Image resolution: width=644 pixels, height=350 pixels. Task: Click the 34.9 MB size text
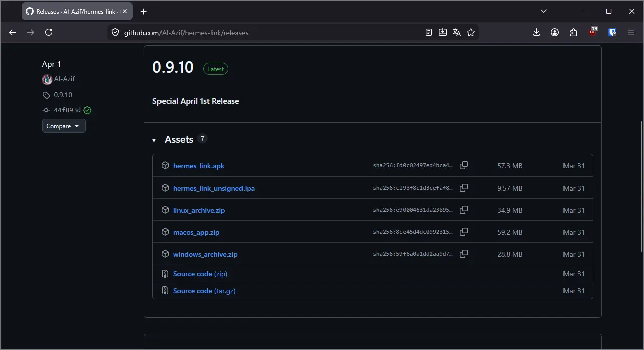coord(510,210)
